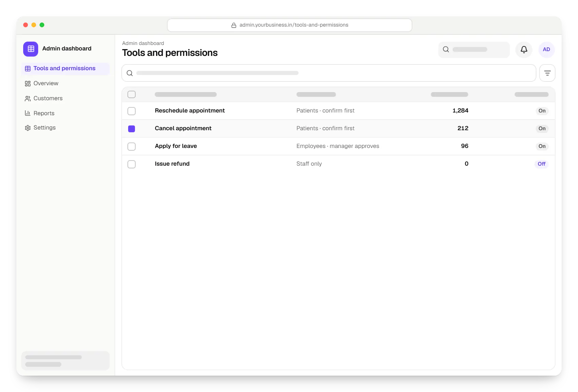Click the Customers sidebar icon
578x392 pixels.
point(28,99)
